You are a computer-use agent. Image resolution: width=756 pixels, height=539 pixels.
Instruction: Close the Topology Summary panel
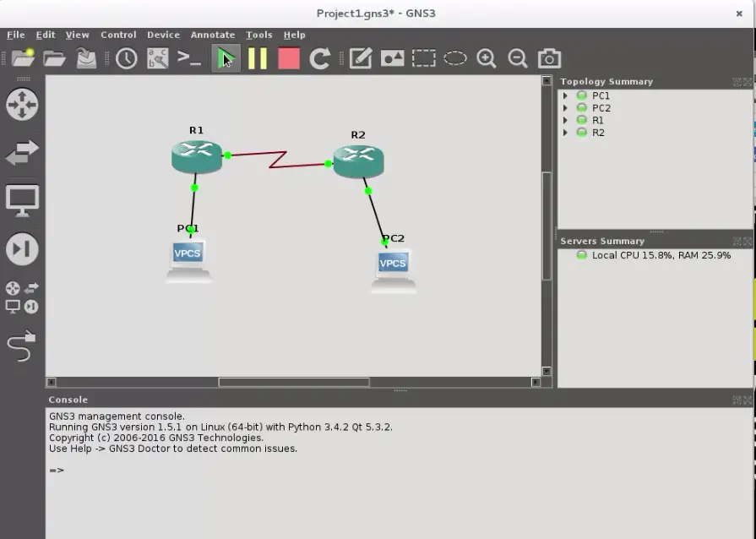pos(748,82)
